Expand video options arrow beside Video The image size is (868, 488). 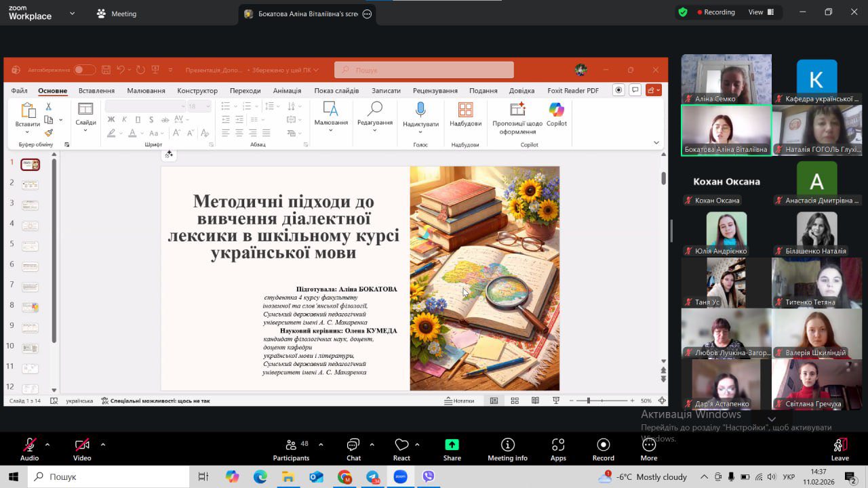coord(103,445)
